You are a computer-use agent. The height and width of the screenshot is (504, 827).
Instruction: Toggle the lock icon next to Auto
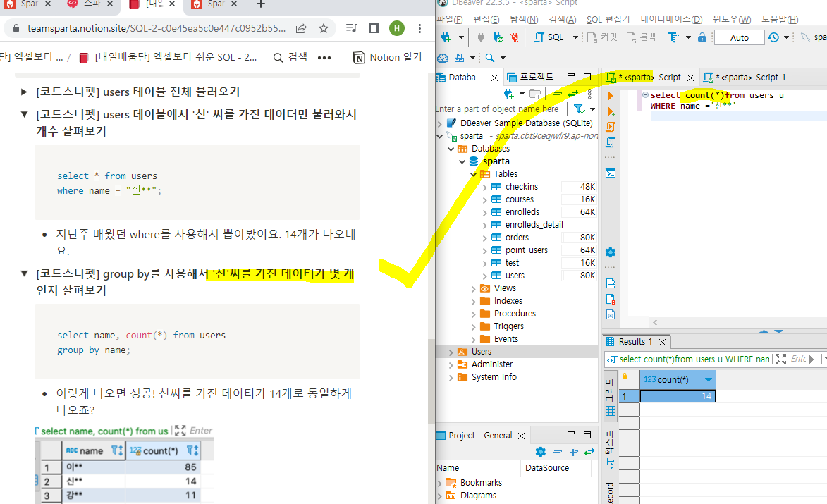tap(702, 37)
